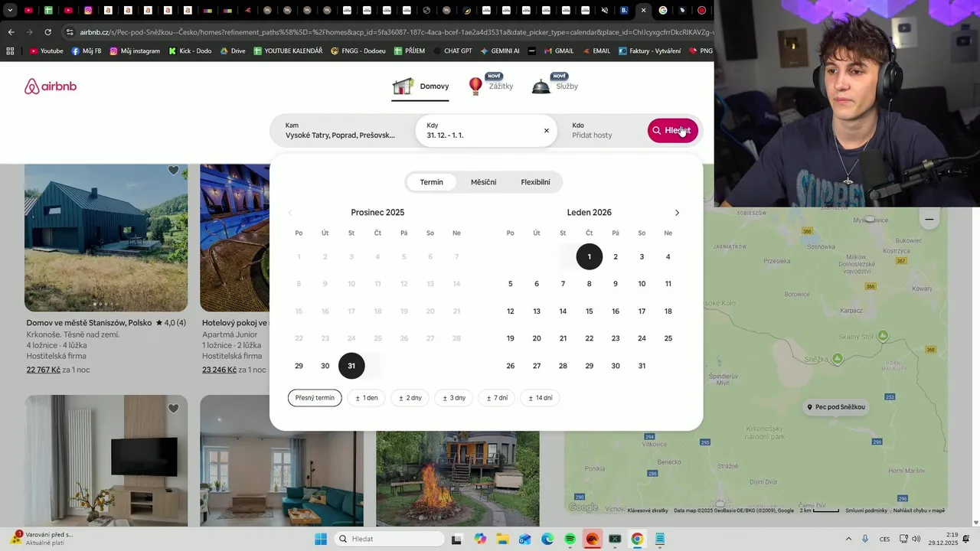The height and width of the screenshot is (551, 980).
Task: Open the Kdo guests field
Action: pos(601,130)
